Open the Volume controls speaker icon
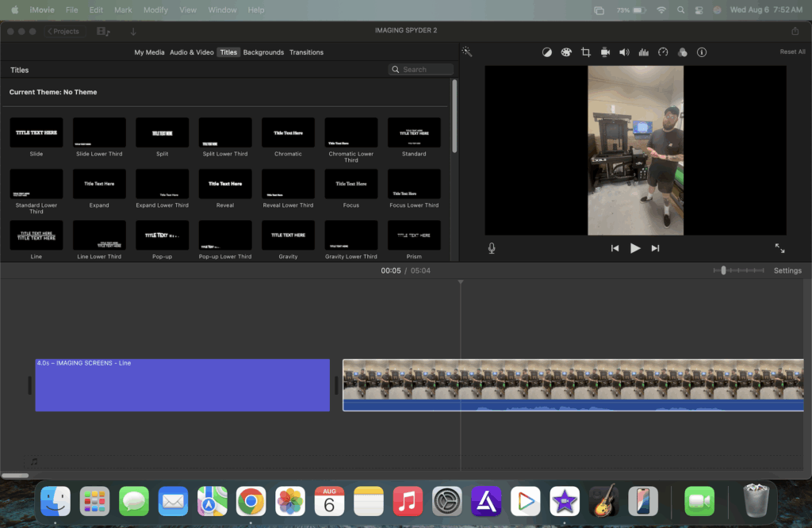The width and height of the screenshot is (812, 528). (x=624, y=52)
